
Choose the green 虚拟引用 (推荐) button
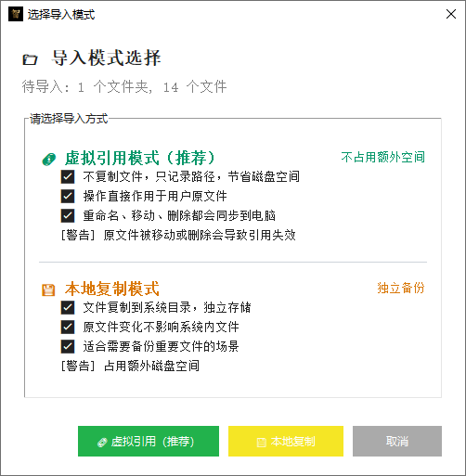149,441
